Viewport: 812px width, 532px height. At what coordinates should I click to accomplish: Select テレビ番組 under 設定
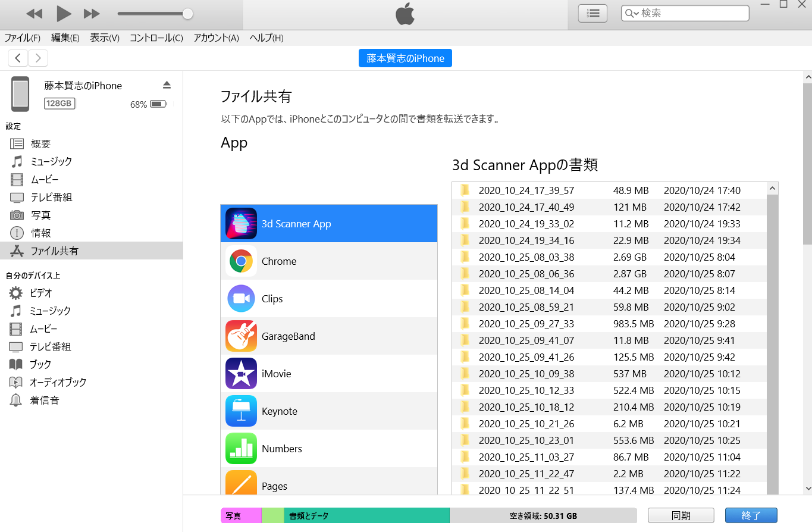point(91,198)
